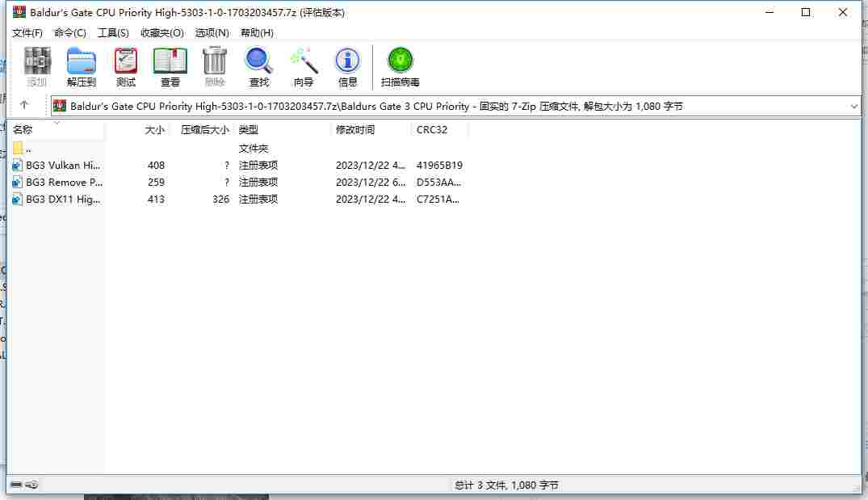The height and width of the screenshot is (500, 868).
Task: Select the BG3 Vulkan Hi... file name
Action: pyautogui.click(x=63, y=165)
